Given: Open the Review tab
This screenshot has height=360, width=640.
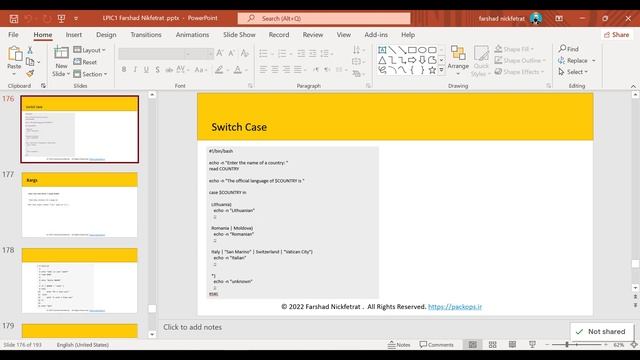Looking at the screenshot, I should coord(313,35).
